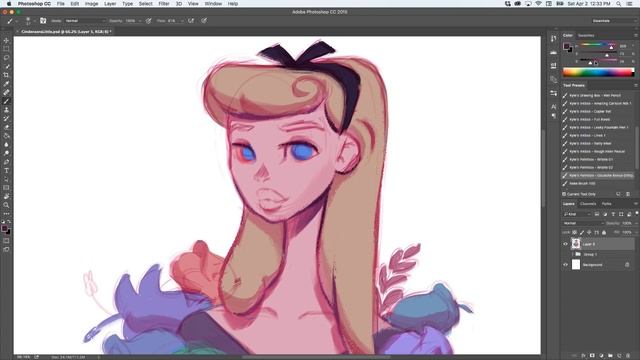The image size is (640, 360).
Task: Open Spotlight search in menu bar
Action: (x=619, y=4)
